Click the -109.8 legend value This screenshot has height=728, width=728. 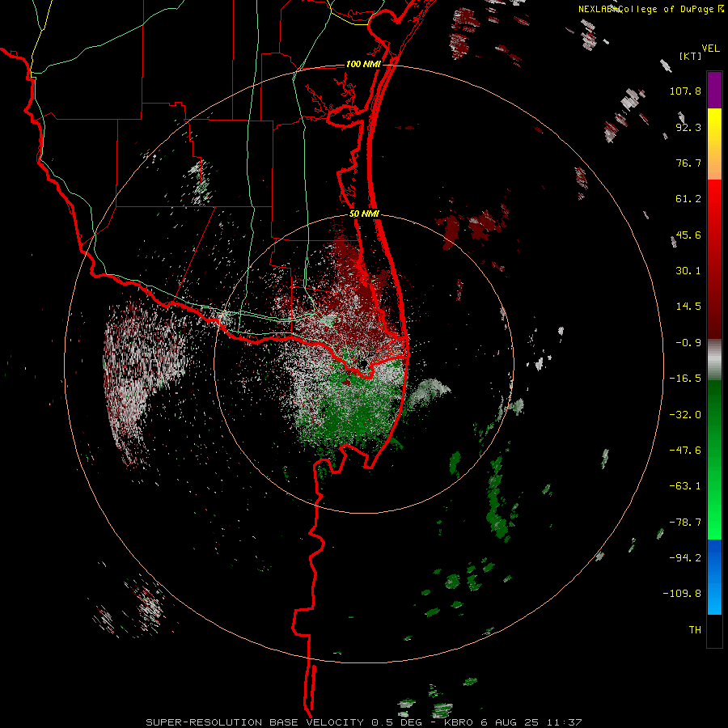(682, 594)
